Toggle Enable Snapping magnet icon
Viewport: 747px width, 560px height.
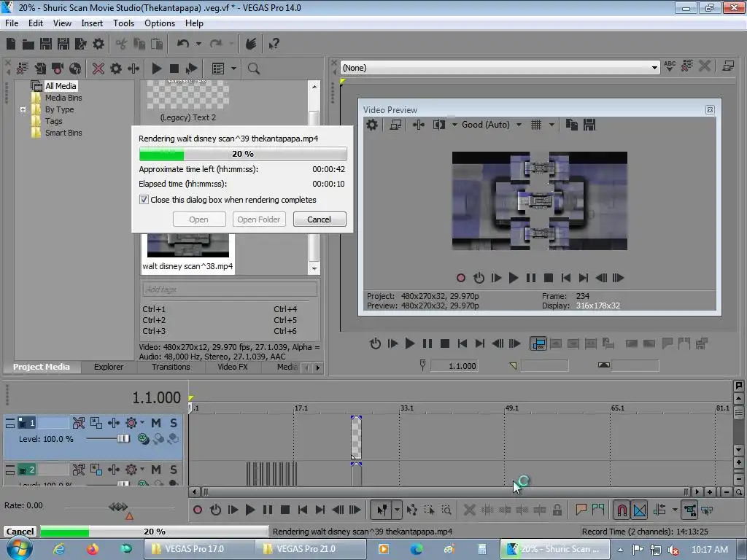[x=622, y=510]
